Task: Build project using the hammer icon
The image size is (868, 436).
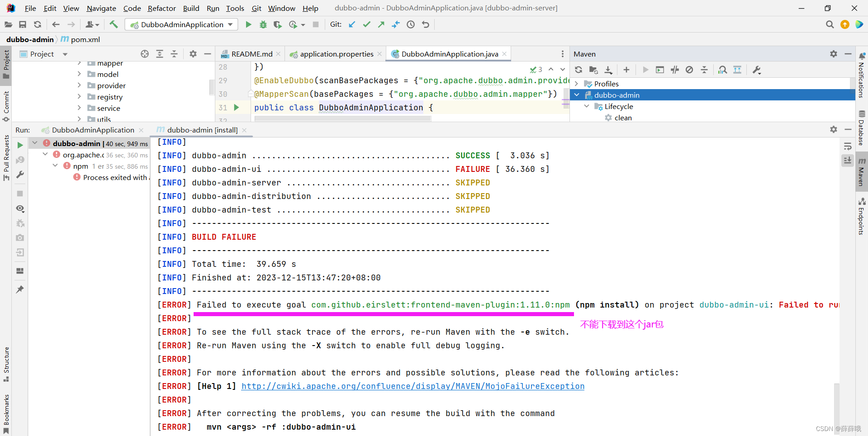Action: click(x=114, y=24)
